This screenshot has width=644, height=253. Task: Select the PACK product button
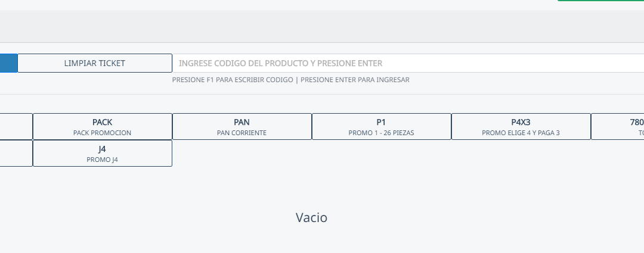103,126
